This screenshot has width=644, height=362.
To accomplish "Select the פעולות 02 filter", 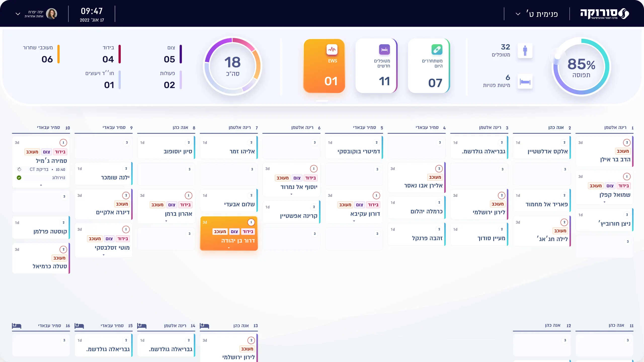I will [171, 80].
